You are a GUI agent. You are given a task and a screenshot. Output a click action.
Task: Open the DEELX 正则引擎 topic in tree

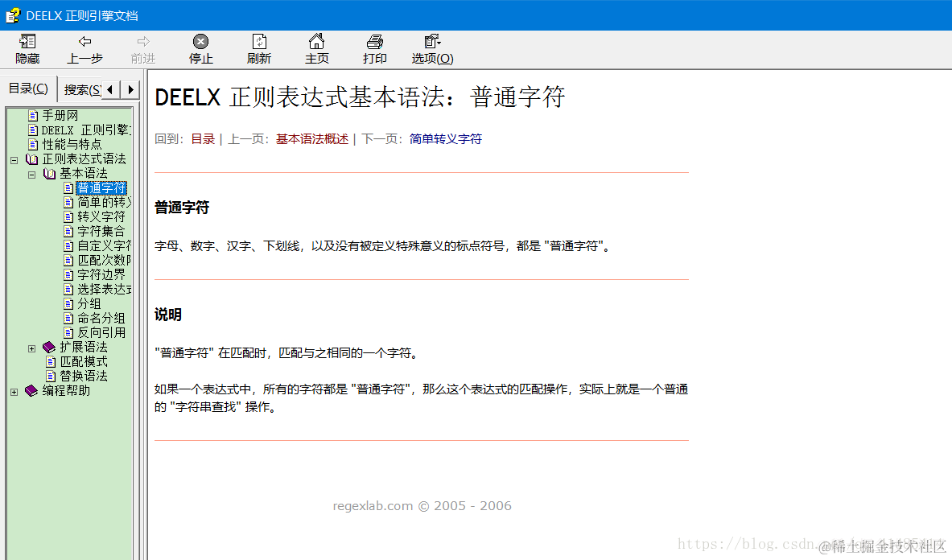tap(86, 130)
